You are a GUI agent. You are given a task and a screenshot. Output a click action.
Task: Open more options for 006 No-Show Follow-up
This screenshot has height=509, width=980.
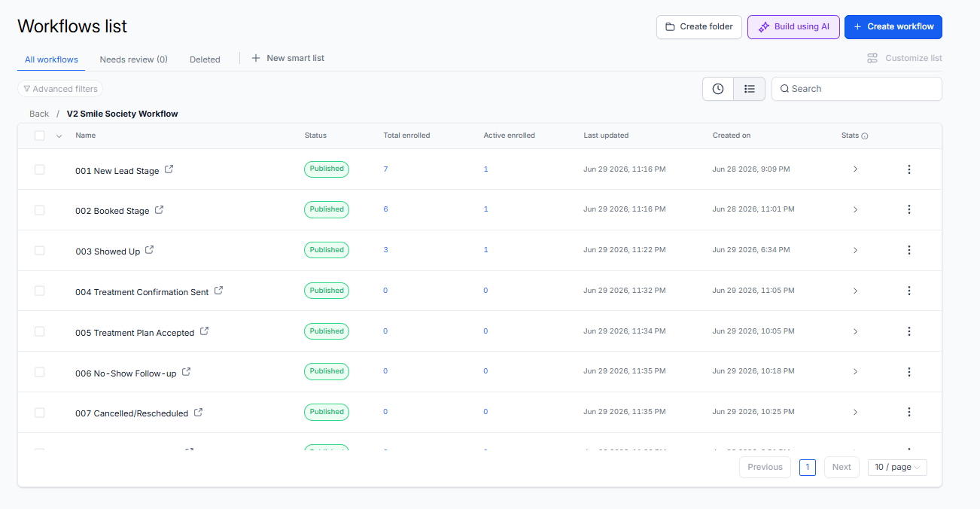pyautogui.click(x=909, y=372)
